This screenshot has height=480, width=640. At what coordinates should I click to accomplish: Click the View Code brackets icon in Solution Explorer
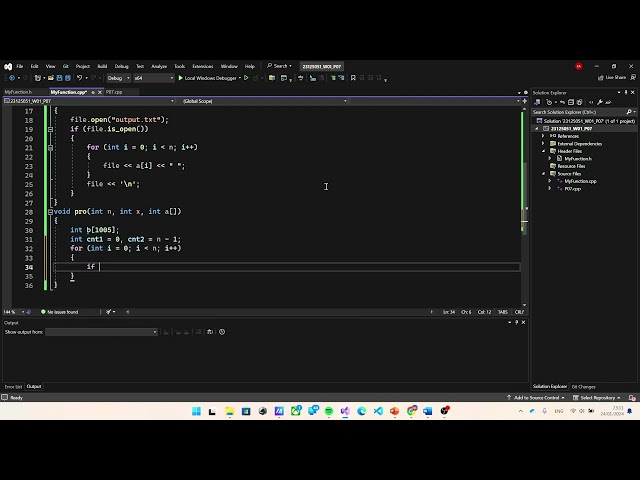[x=591, y=102]
